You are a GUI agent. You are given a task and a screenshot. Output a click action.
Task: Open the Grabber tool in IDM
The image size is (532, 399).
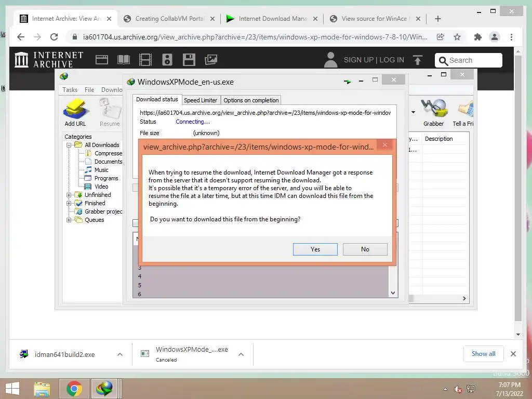[x=433, y=112]
